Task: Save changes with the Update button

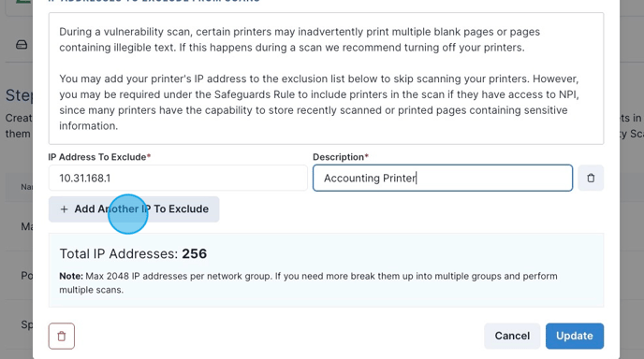Action: click(575, 336)
